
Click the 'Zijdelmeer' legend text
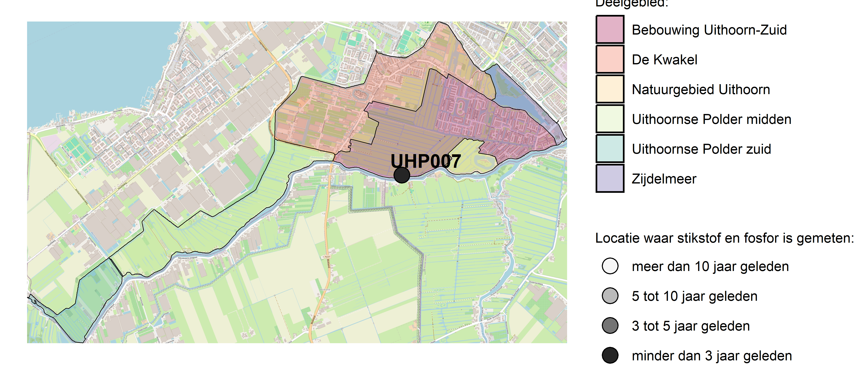[664, 179]
